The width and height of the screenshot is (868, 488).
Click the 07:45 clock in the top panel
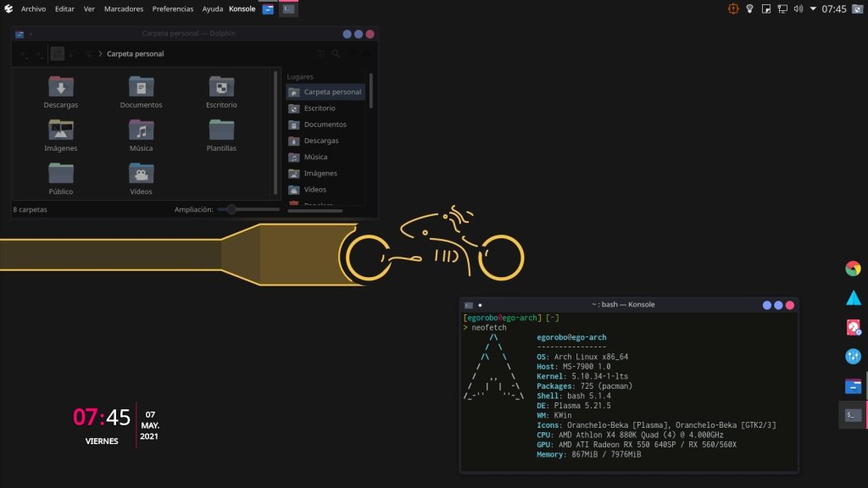(x=834, y=9)
